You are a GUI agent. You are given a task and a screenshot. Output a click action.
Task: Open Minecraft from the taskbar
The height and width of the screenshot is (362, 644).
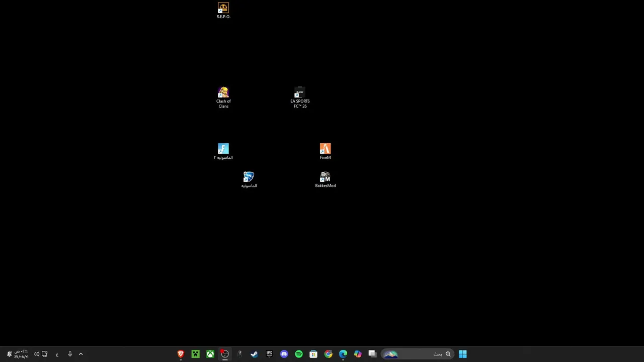pyautogui.click(x=195, y=354)
